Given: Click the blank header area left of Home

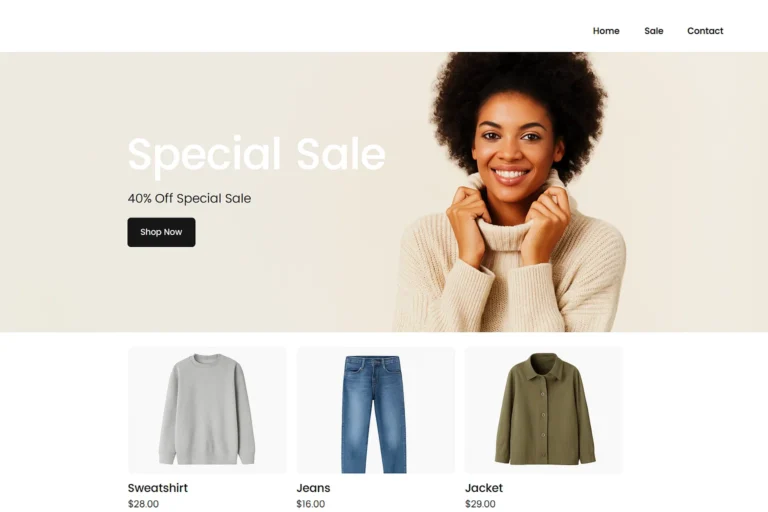Looking at the screenshot, I should (x=294, y=26).
